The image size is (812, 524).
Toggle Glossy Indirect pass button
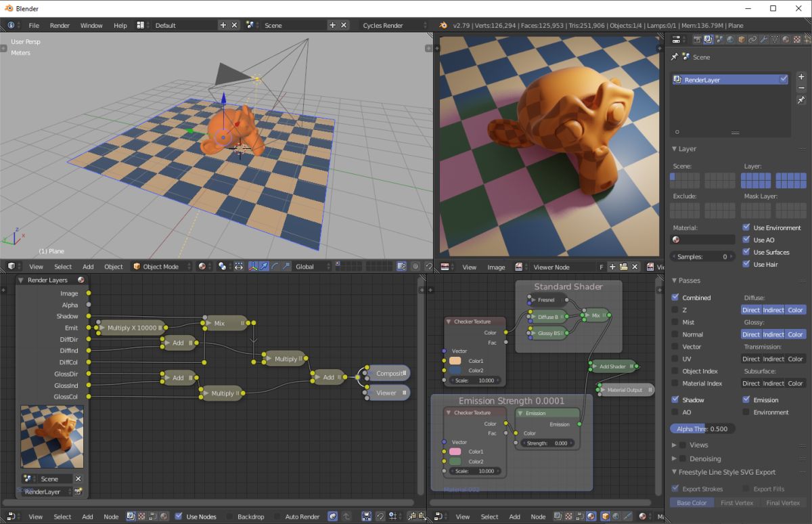tap(773, 334)
